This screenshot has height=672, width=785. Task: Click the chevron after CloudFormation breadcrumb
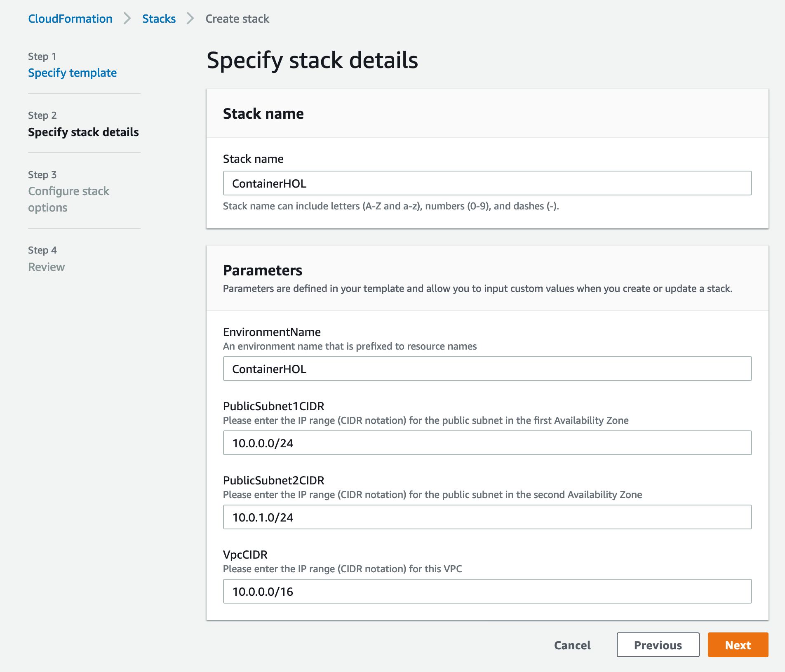[127, 19]
